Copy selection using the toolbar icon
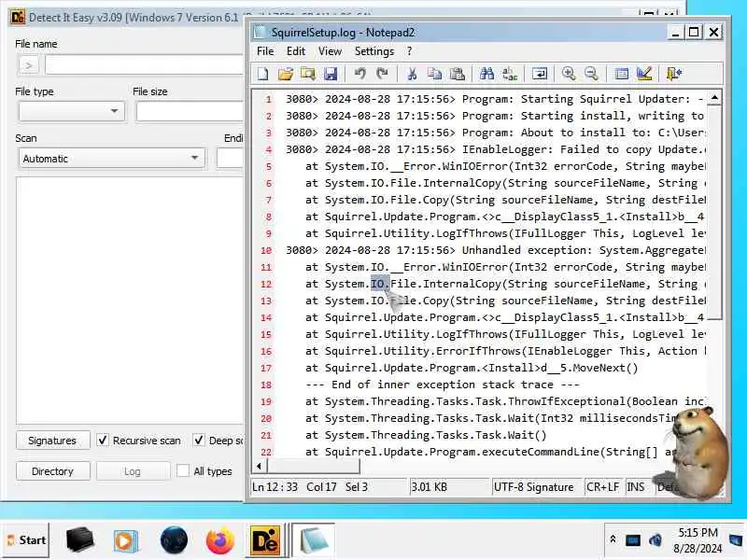Viewport: 747px width, 560px height. (x=434, y=74)
